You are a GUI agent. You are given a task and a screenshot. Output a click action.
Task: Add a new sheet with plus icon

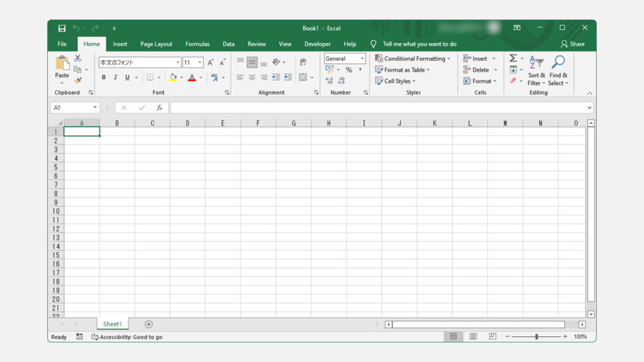[x=148, y=324]
